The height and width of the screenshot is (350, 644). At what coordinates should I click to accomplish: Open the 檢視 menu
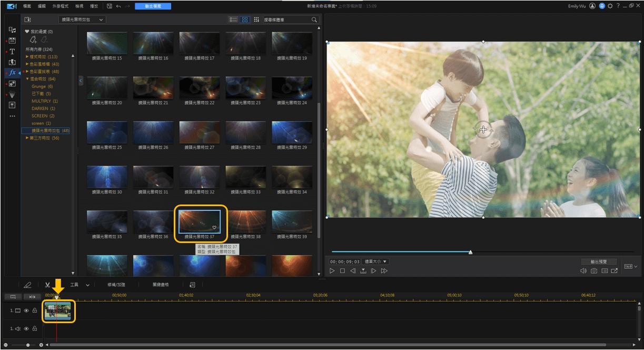79,6
